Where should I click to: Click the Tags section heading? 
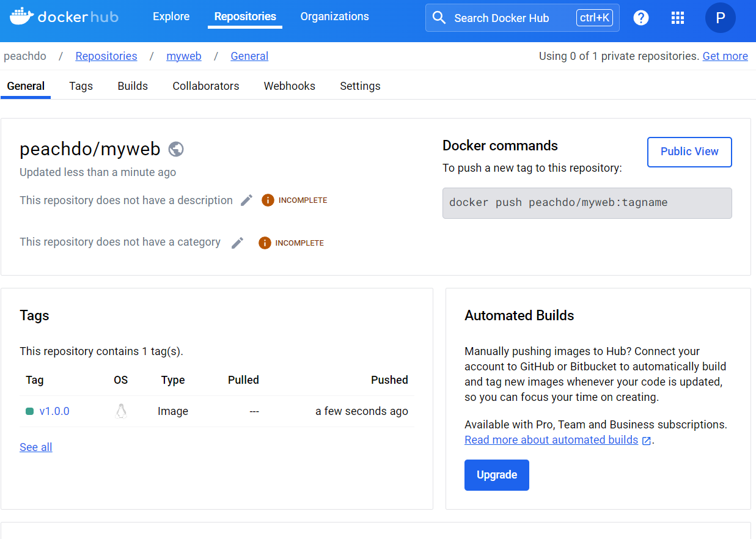pyautogui.click(x=34, y=315)
